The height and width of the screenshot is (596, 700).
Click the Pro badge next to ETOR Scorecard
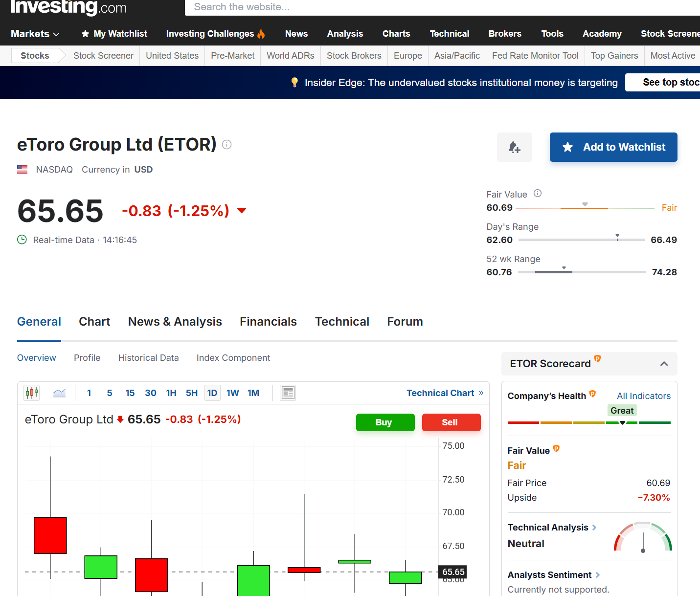[597, 359]
